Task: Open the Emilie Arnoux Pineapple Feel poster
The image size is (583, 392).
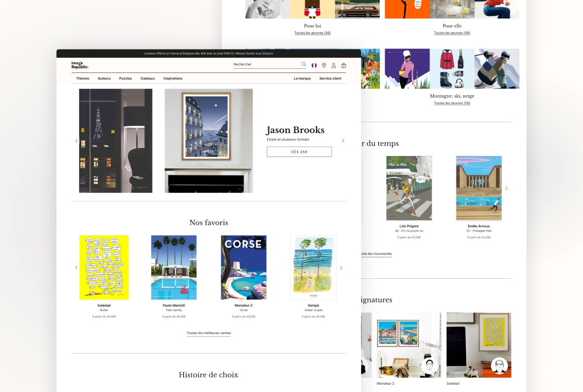Action: [479, 188]
